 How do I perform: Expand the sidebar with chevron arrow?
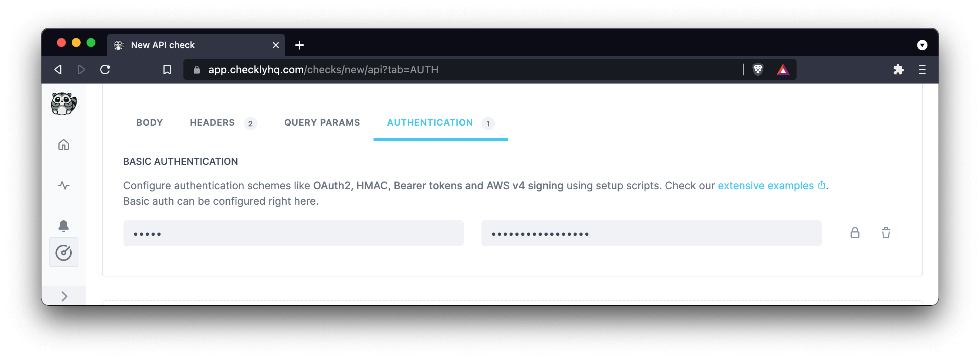coord(64,296)
